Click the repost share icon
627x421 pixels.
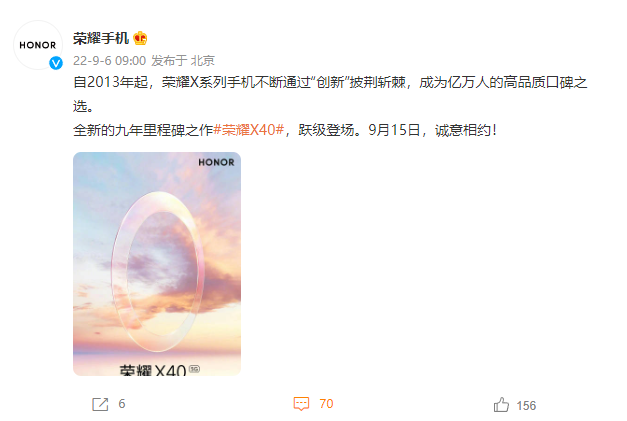pos(100,404)
